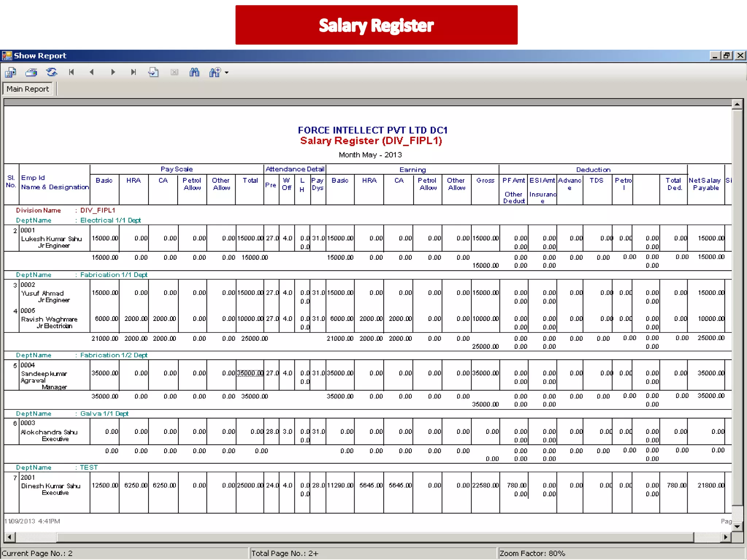This screenshot has width=747, height=560.
Task: Refresh the report data
Action: tap(52, 72)
